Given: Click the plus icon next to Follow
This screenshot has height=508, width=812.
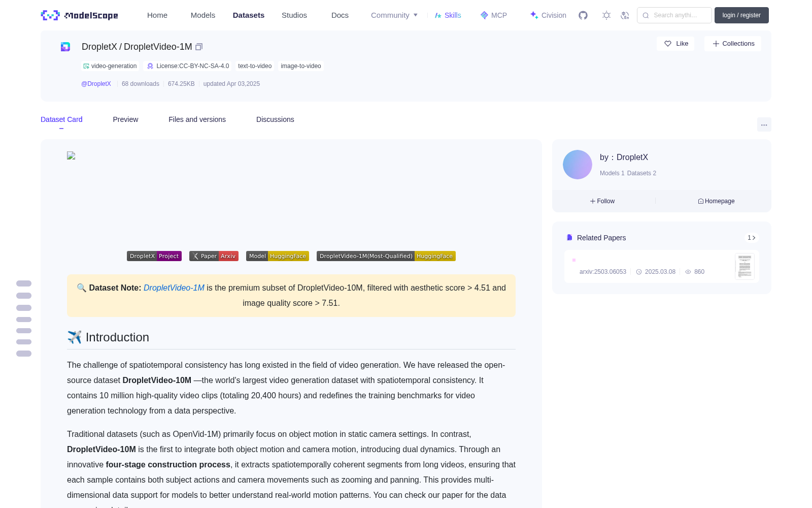Looking at the screenshot, I should [x=592, y=201].
